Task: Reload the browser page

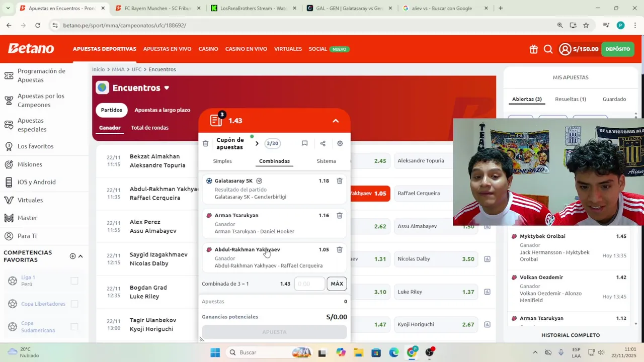Action: [38, 25]
